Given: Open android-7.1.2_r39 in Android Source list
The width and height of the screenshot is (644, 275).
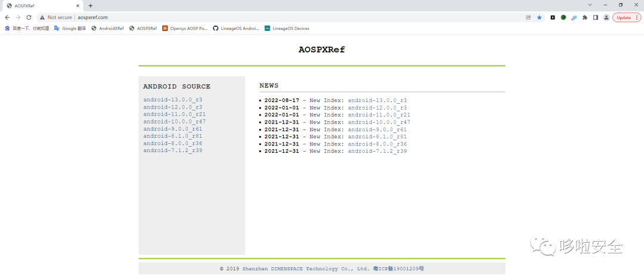Looking at the screenshot, I should (x=173, y=150).
